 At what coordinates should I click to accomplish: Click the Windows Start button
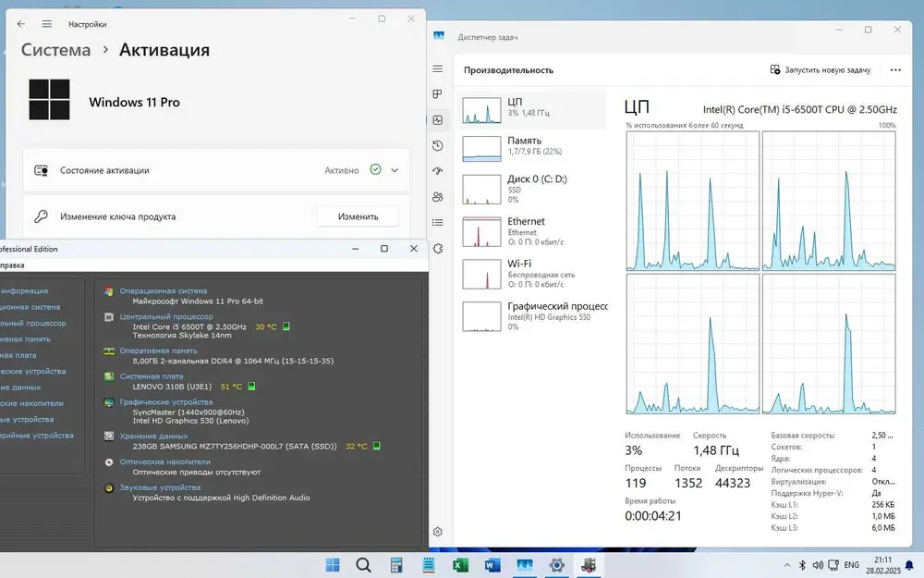pos(333,565)
